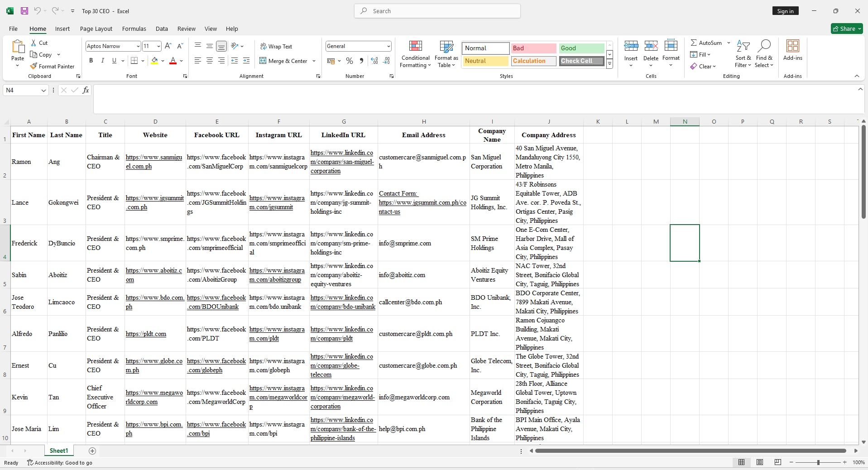The width and height of the screenshot is (868, 470).
Task: Open the font name dropdown Aptos Narrow
Action: 138,46
